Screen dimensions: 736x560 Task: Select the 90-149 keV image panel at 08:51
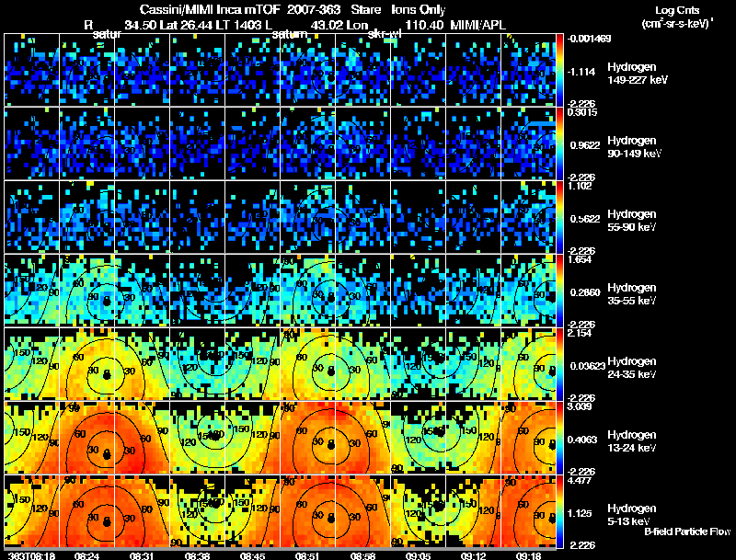tap(307, 143)
